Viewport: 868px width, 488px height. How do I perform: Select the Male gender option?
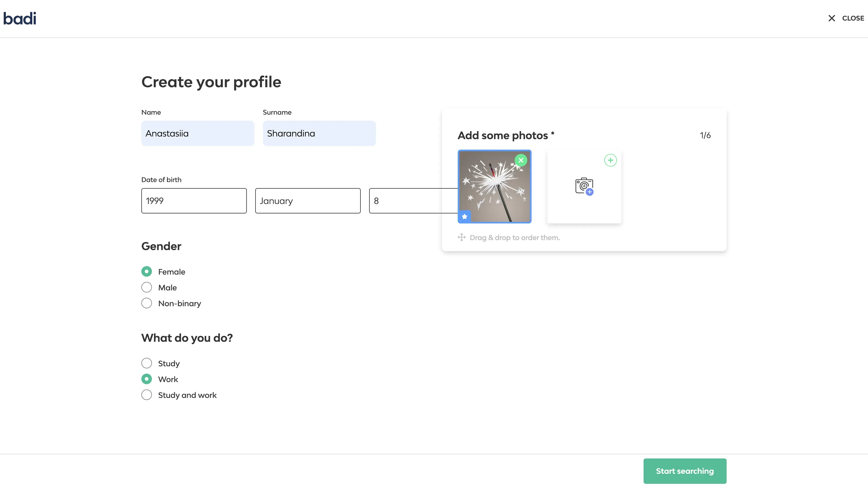146,288
